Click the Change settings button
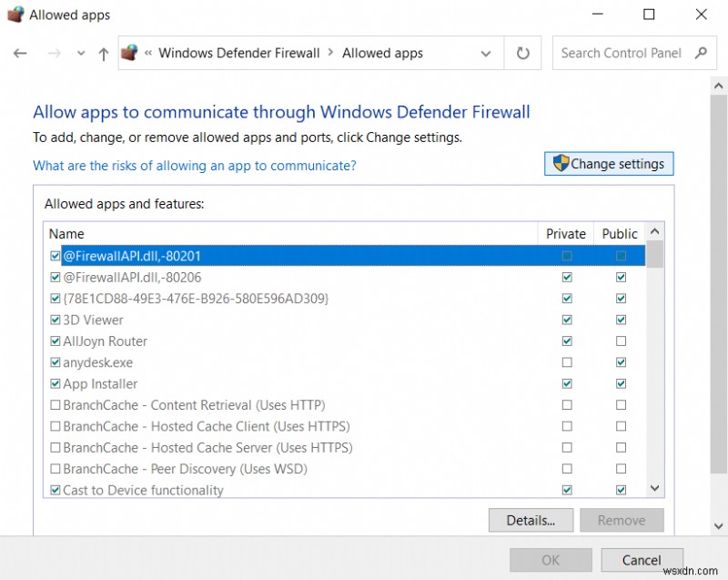The image size is (728, 580). 609,164
